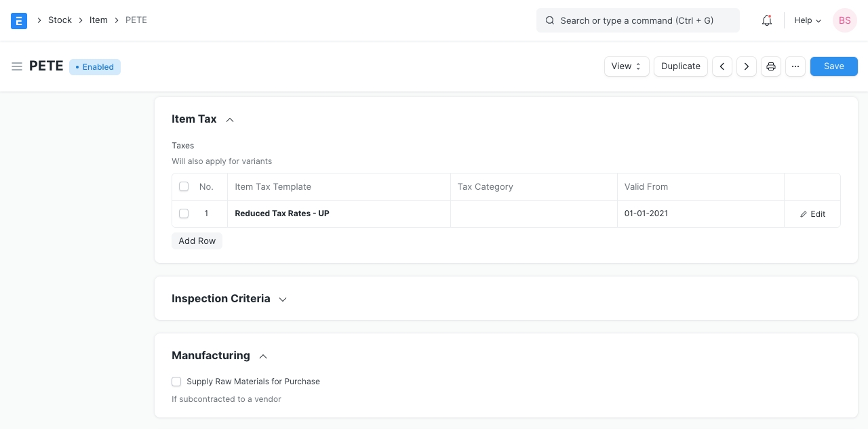Click the ERPNext home logo icon
This screenshot has height=429, width=868.
pyautogui.click(x=19, y=20)
